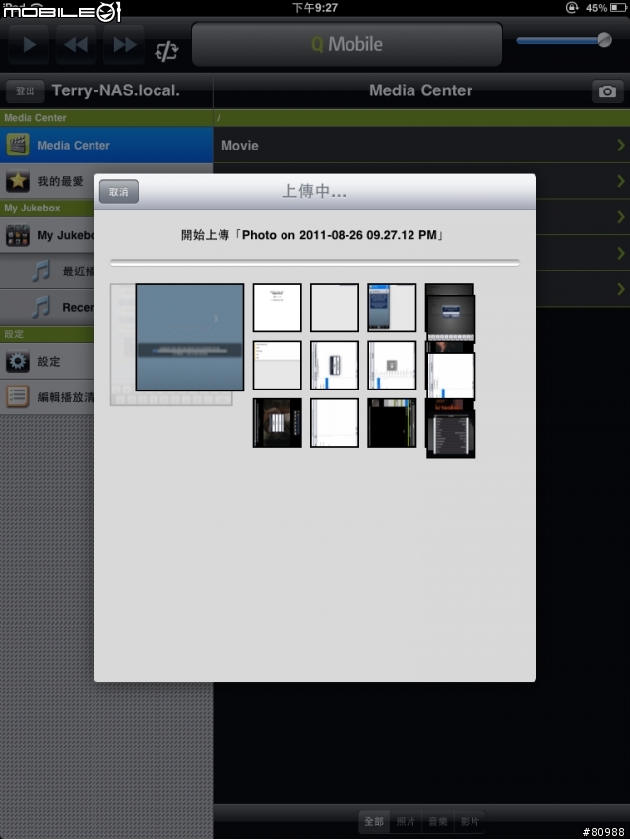The image size is (630, 840).
Task: Select Media Center in sidebar
Action: (106, 146)
